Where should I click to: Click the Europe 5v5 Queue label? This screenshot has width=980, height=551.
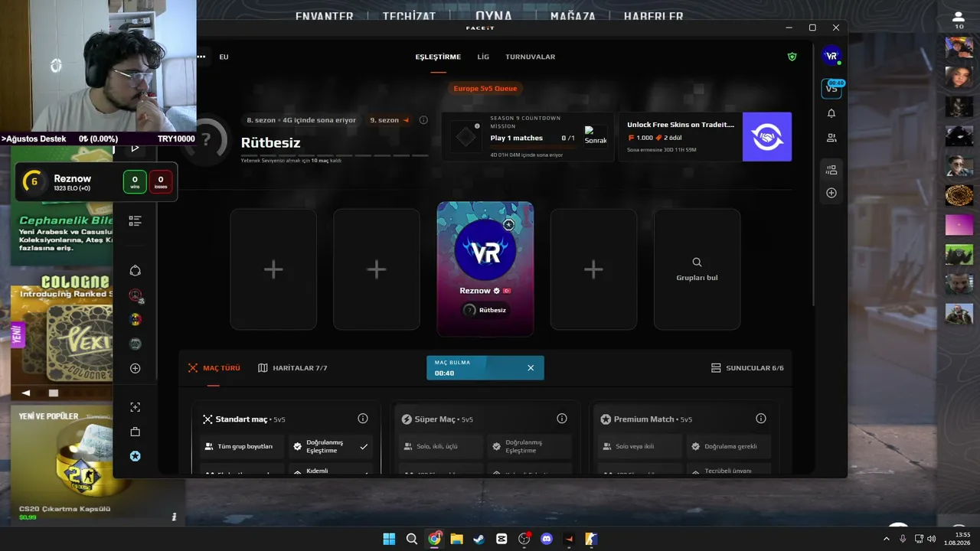pos(485,88)
